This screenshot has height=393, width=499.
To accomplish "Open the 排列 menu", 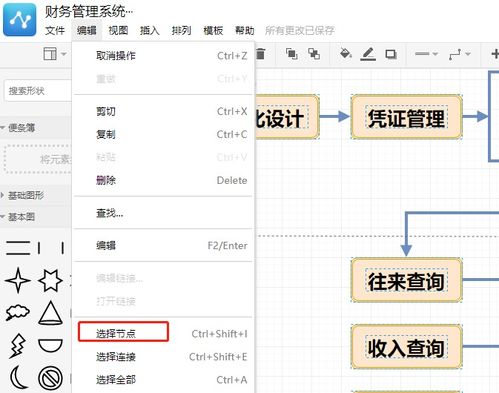I will (181, 31).
